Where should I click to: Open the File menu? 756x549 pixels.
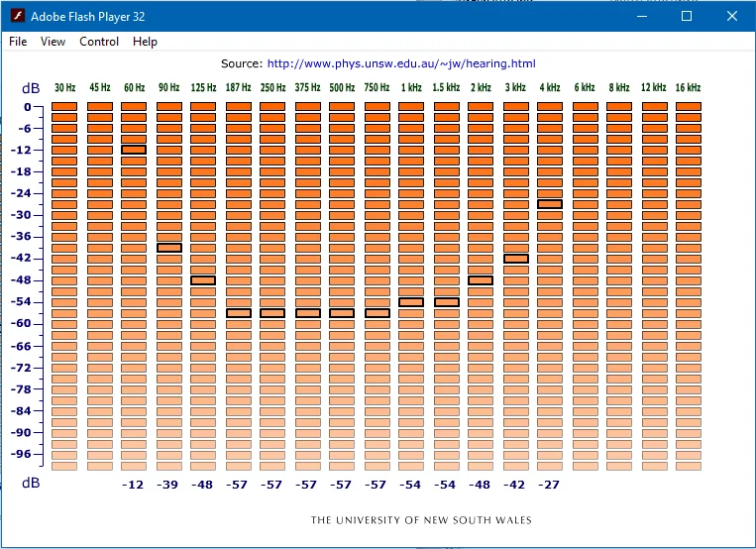pyautogui.click(x=18, y=42)
